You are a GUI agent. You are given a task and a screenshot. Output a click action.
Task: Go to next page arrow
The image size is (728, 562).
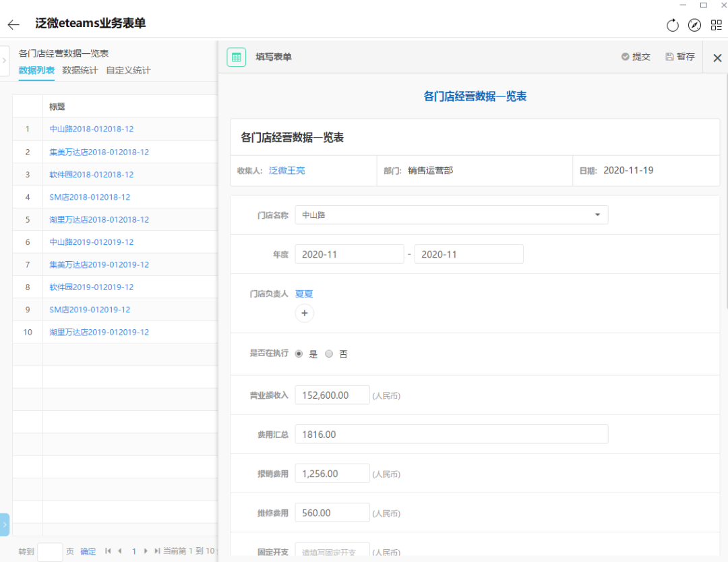pos(146,551)
